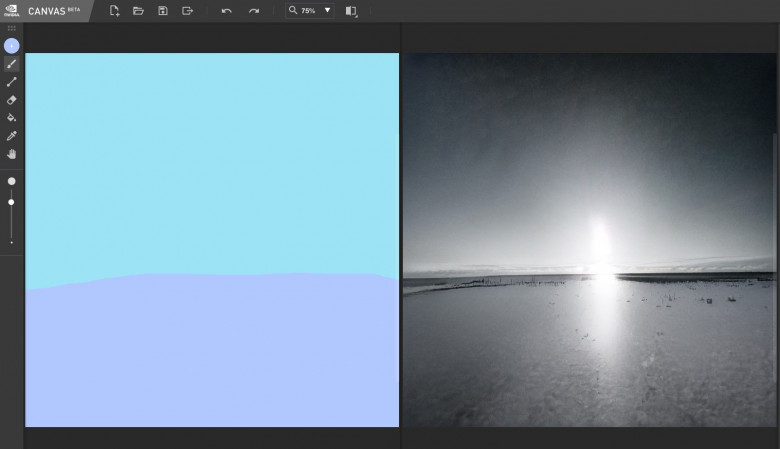Select the Brush tool
The image size is (780, 449).
[12, 64]
